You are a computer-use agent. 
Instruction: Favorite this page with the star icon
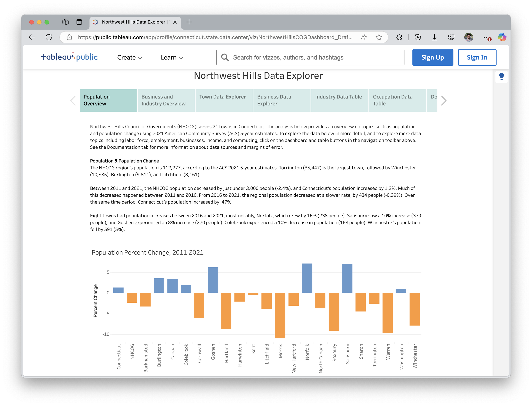379,37
